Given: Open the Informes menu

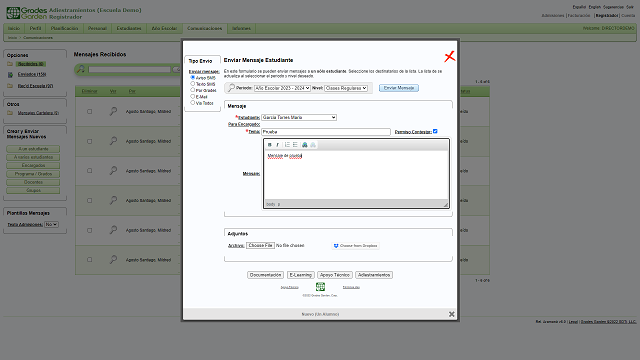Looking at the screenshot, I should point(241,28).
